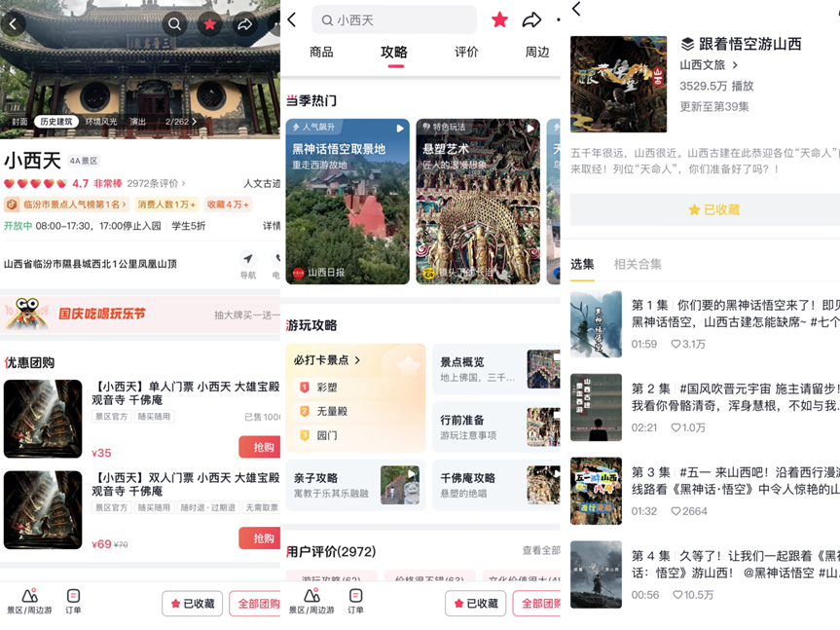Screen dimensions: 840x630
Task: Switch to the 评价 tab
Action: pyautogui.click(x=466, y=53)
